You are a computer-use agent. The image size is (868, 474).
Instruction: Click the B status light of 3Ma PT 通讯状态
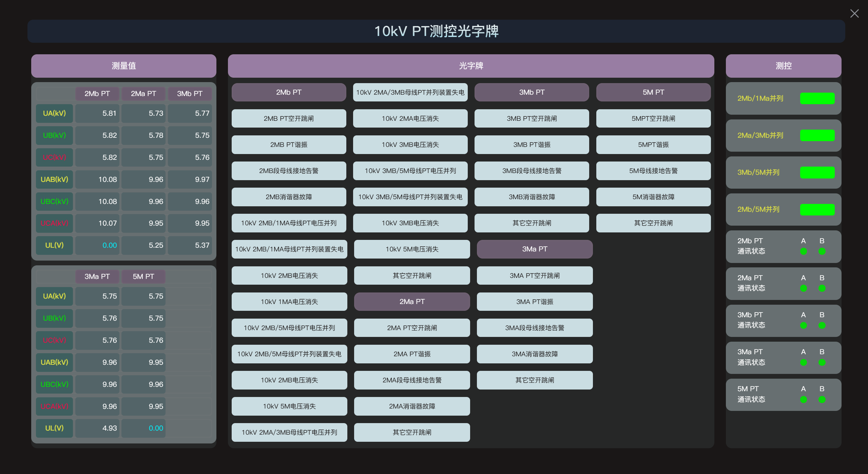point(821,362)
